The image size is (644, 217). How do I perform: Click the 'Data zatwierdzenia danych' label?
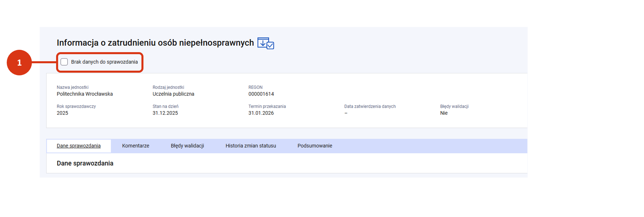click(x=370, y=106)
